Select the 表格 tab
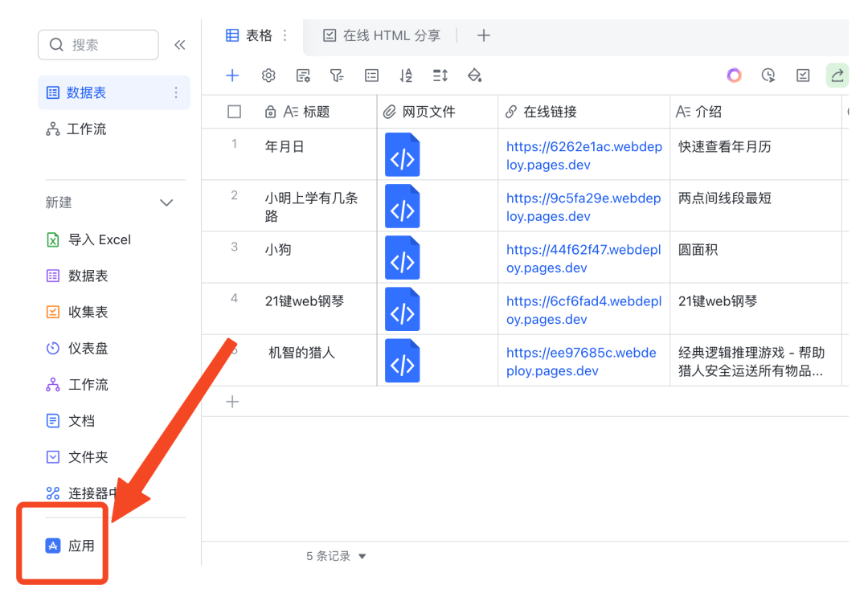This screenshot has height=601, width=868. pos(256,35)
